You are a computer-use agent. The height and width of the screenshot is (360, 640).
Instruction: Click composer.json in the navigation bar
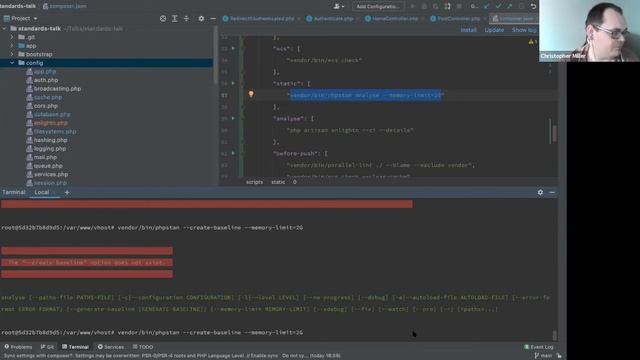tap(64, 6)
